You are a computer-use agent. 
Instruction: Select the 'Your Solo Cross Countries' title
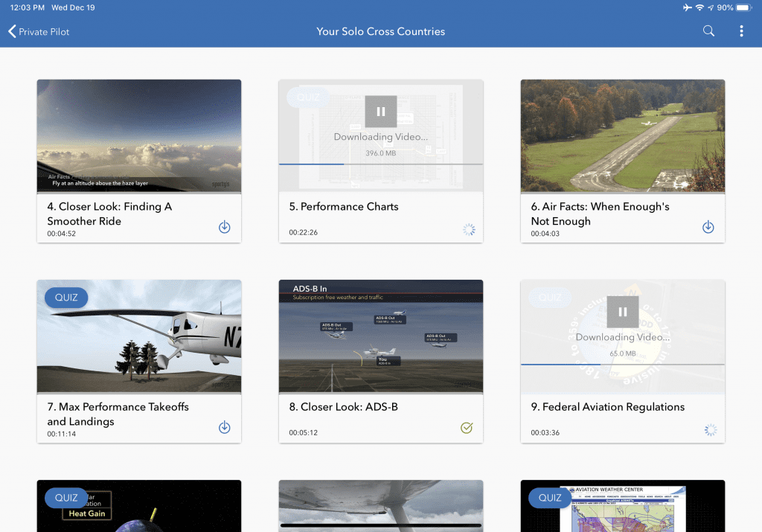tap(380, 31)
